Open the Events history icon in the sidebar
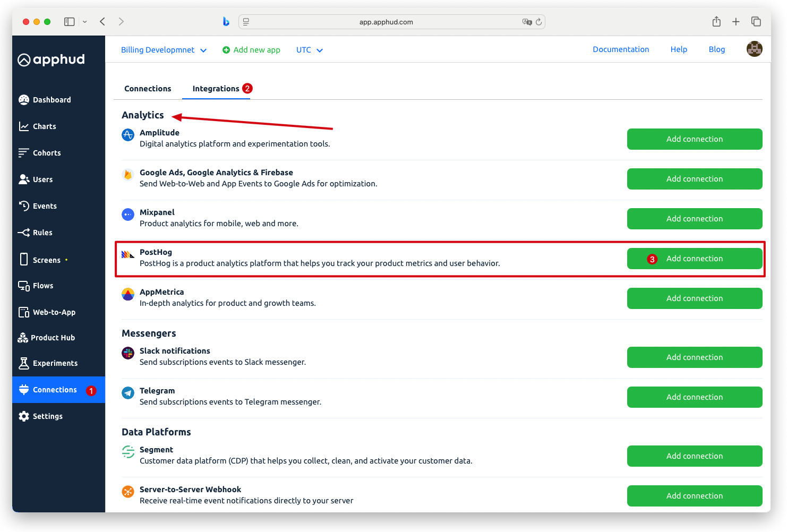The width and height of the screenshot is (787, 532). [23, 206]
